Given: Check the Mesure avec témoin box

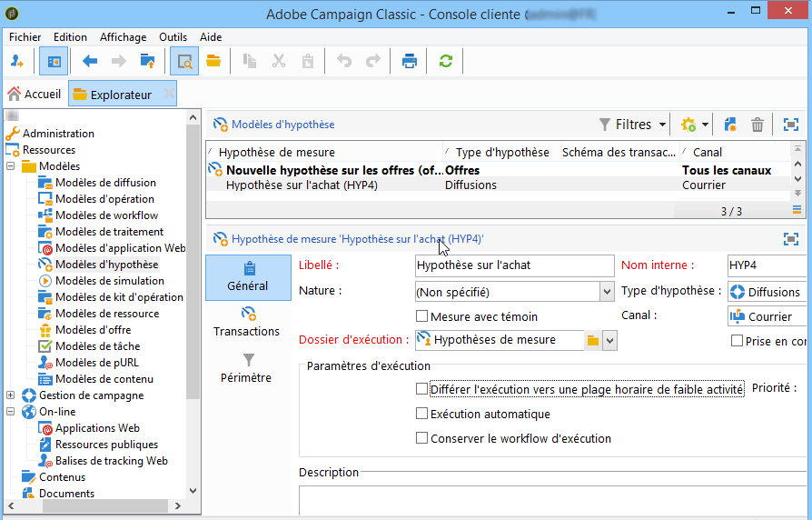Looking at the screenshot, I should (x=422, y=316).
